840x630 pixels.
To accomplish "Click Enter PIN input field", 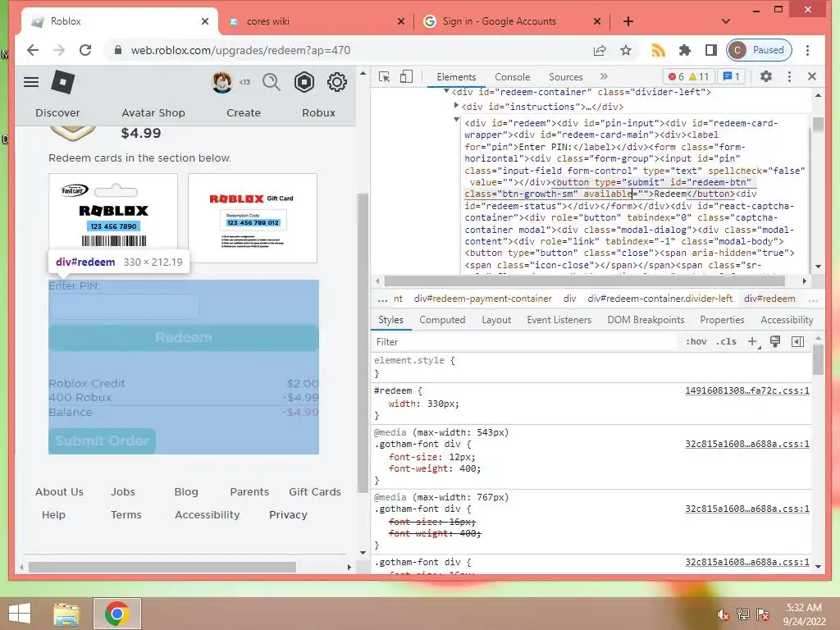I will click(x=124, y=307).
